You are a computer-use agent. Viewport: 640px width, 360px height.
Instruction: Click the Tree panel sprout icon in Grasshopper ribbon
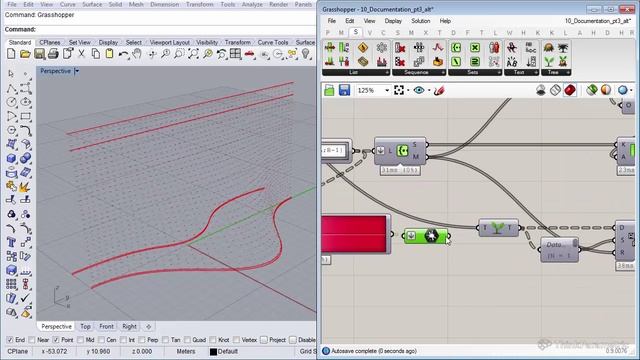[549, 62]
